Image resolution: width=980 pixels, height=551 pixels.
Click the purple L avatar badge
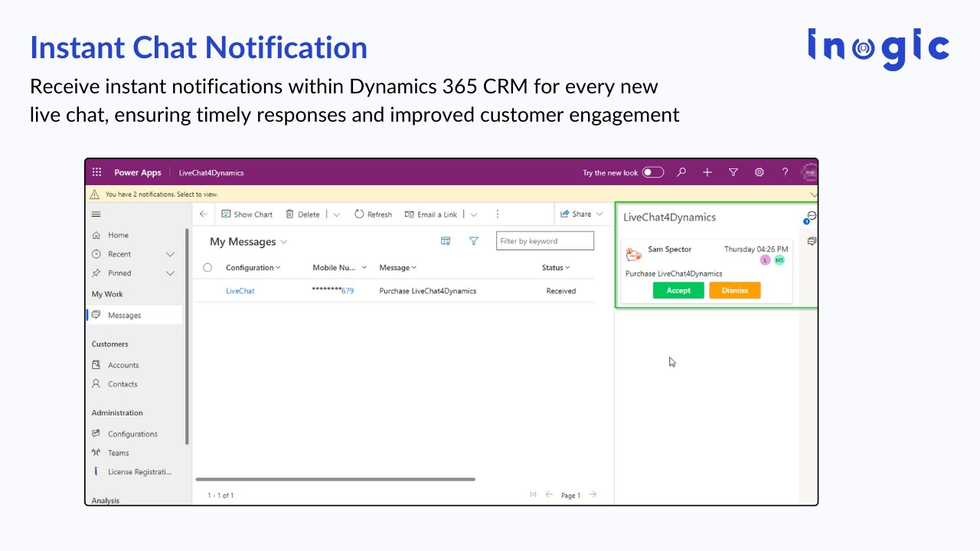765,260
